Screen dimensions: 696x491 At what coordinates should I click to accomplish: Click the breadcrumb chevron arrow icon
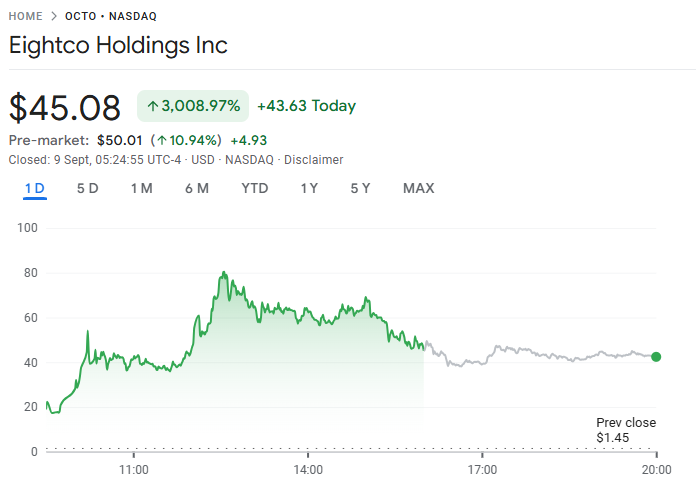point(54,16)
